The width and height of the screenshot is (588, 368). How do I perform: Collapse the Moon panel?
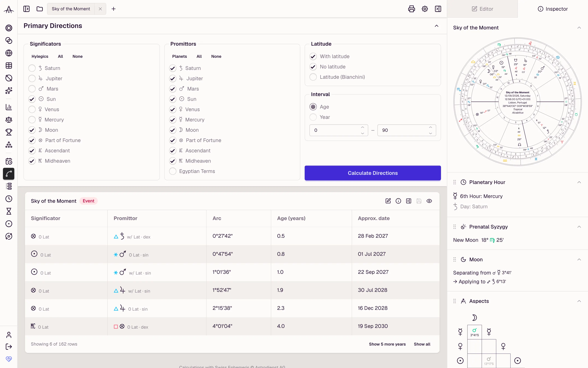579,259
